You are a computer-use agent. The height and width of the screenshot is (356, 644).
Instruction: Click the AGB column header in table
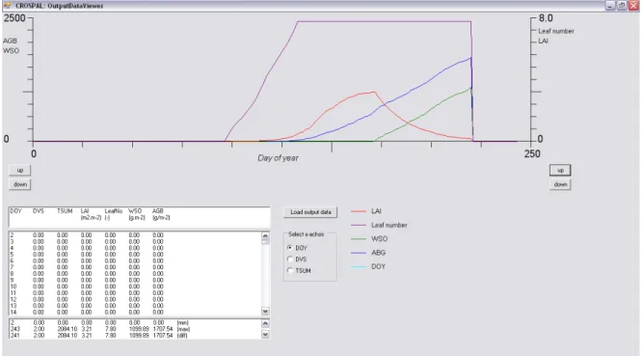pyautogui.click(x=158, y=211)
